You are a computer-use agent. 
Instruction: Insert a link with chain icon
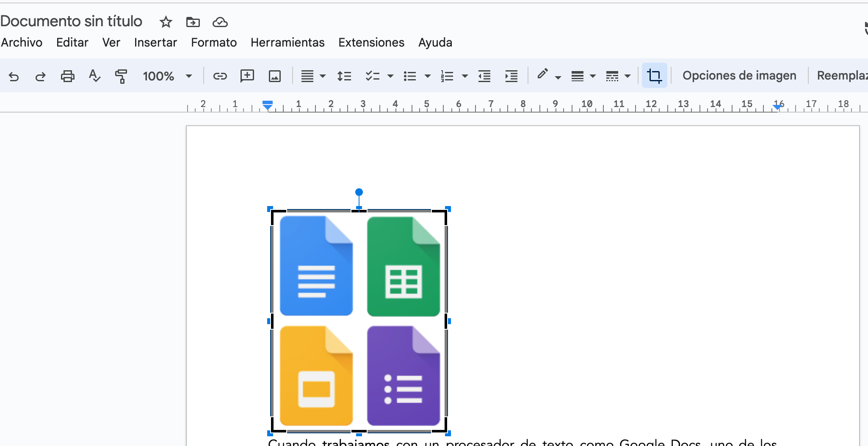[x=220, y=76]
